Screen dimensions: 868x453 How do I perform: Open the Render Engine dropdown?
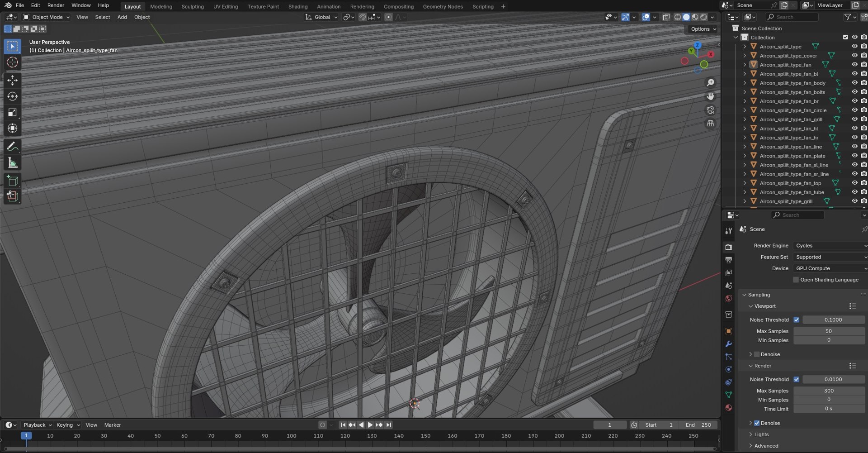(x=830, y=246)
